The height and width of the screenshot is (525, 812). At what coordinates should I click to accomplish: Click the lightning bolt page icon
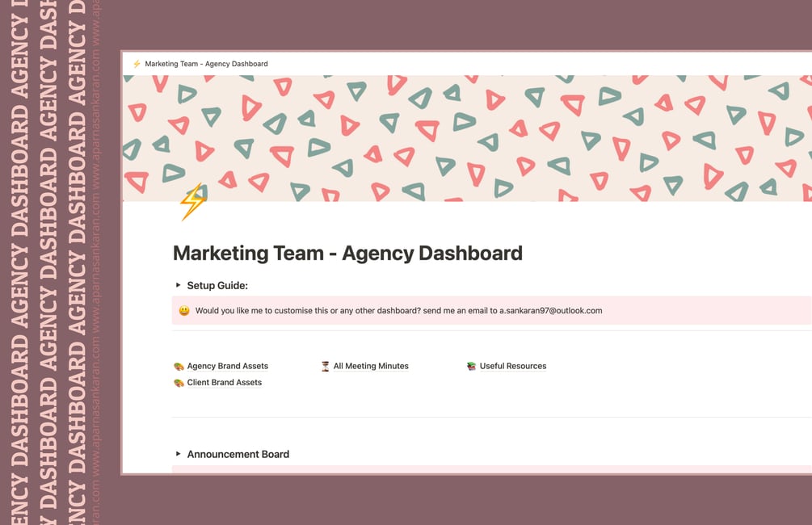192,202
